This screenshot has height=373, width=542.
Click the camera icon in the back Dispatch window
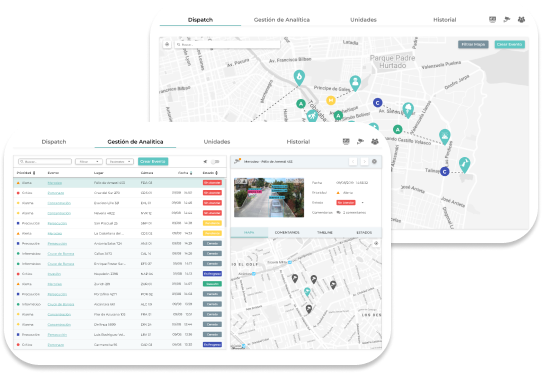click(x=507, y=19)
